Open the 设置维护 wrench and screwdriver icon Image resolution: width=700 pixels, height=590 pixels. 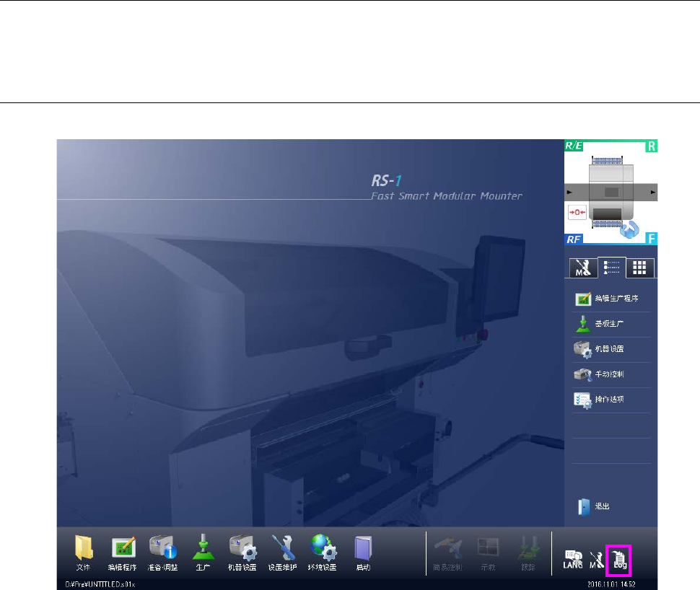click(x=282, y=552)
